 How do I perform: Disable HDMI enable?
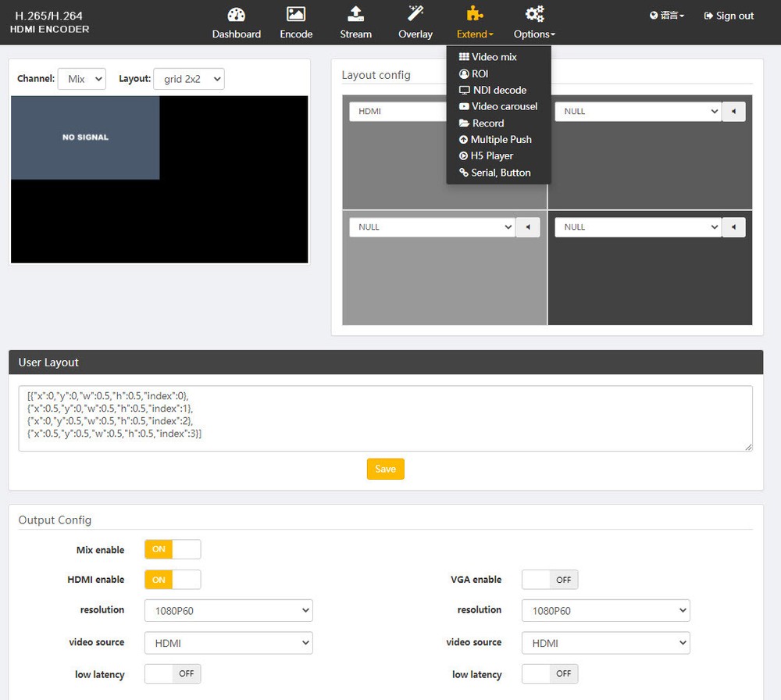point(172,580)
